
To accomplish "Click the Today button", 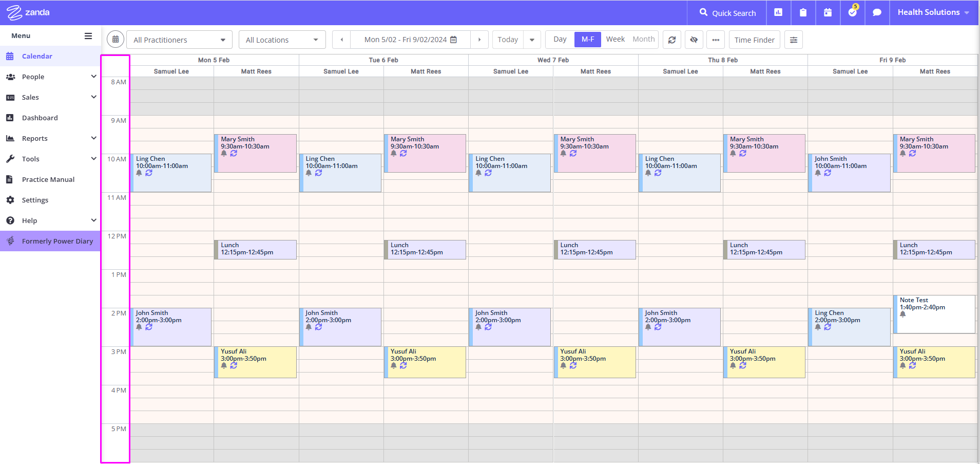I will point(507,39).
